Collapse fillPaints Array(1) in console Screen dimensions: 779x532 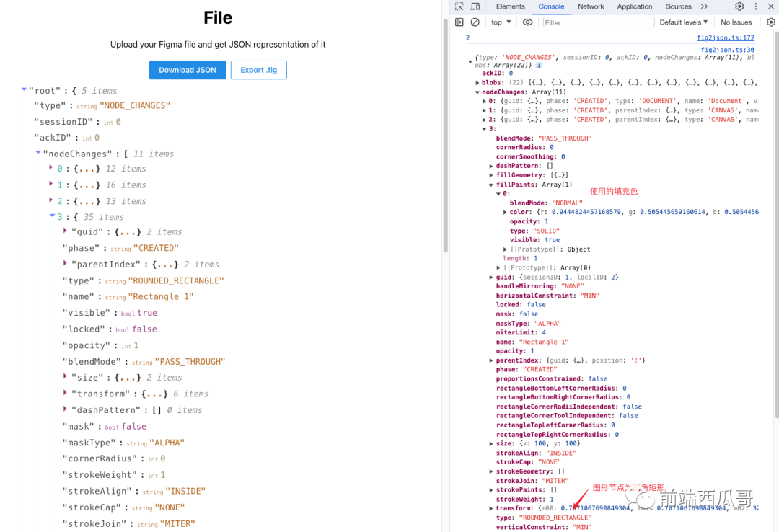click(x=491, y=185)
